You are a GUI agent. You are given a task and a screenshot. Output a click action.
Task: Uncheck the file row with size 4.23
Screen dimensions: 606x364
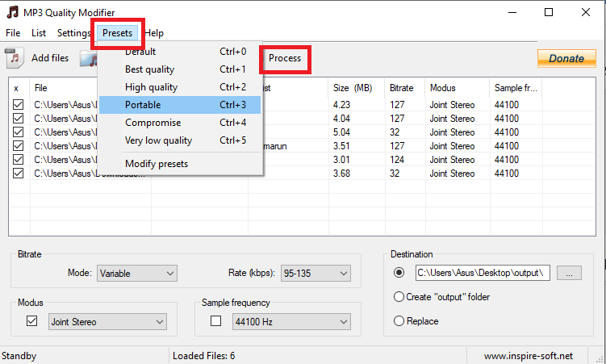(x=19, y=105)
